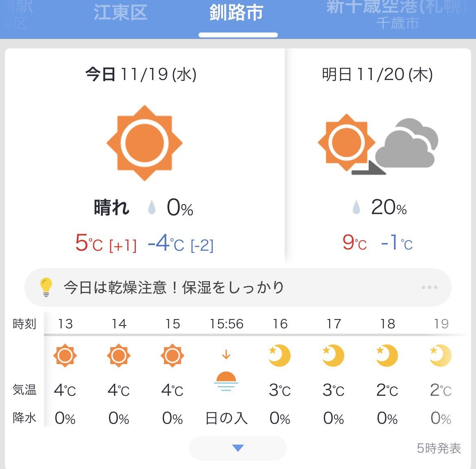Tap the 5時発表 update time label
476x469 pixels.
coord(439,448)
